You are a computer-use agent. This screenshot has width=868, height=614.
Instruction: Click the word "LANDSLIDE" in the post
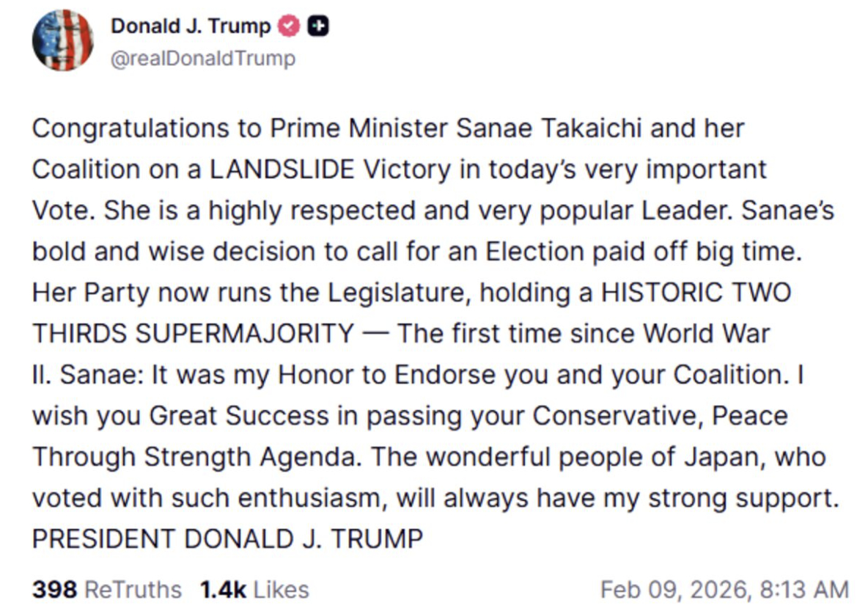(x=290, y=169)
